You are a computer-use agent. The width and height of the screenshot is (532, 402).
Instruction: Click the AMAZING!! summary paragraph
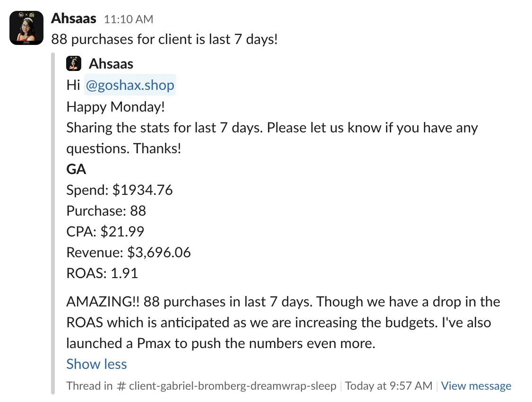point(283,323)
